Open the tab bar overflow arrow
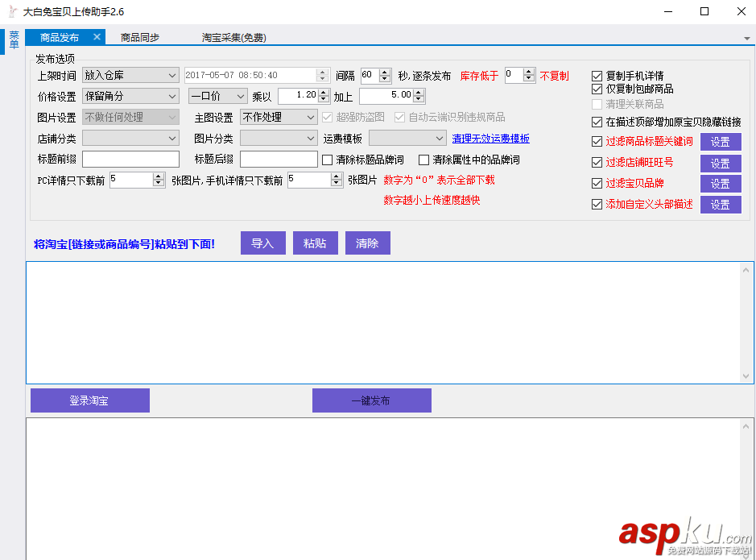 746,37
